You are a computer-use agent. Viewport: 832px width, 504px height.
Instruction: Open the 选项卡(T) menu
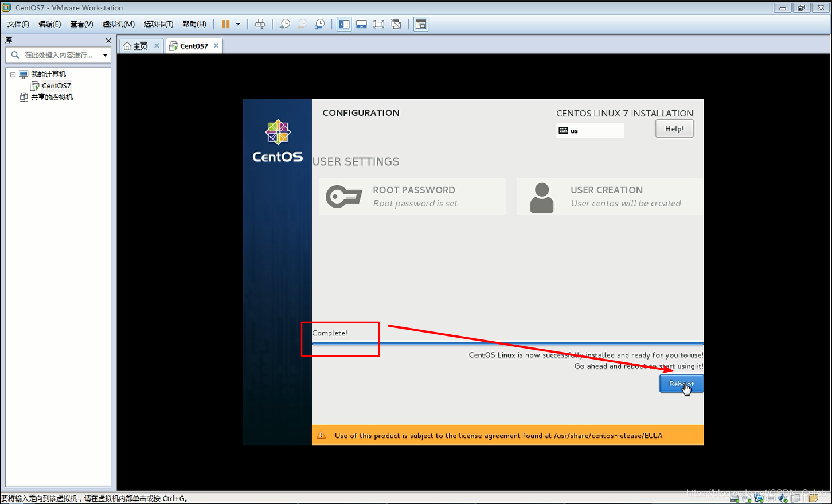click(x=159, y=24)
